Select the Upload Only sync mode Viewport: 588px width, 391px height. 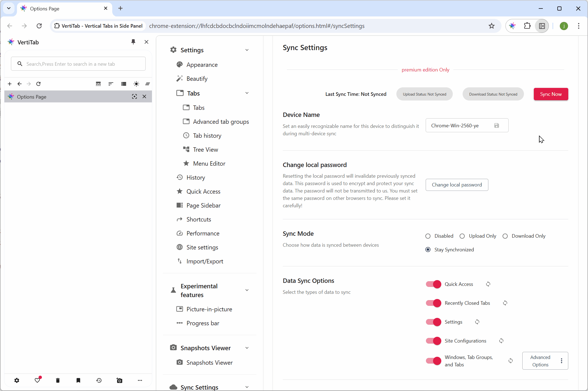(x=462, y=236)
